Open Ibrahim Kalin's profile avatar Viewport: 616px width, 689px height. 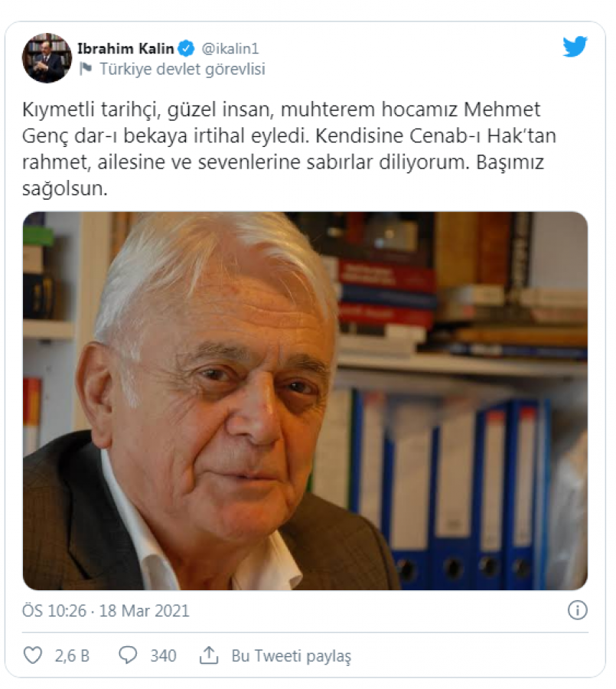click(x=47, y=58)
